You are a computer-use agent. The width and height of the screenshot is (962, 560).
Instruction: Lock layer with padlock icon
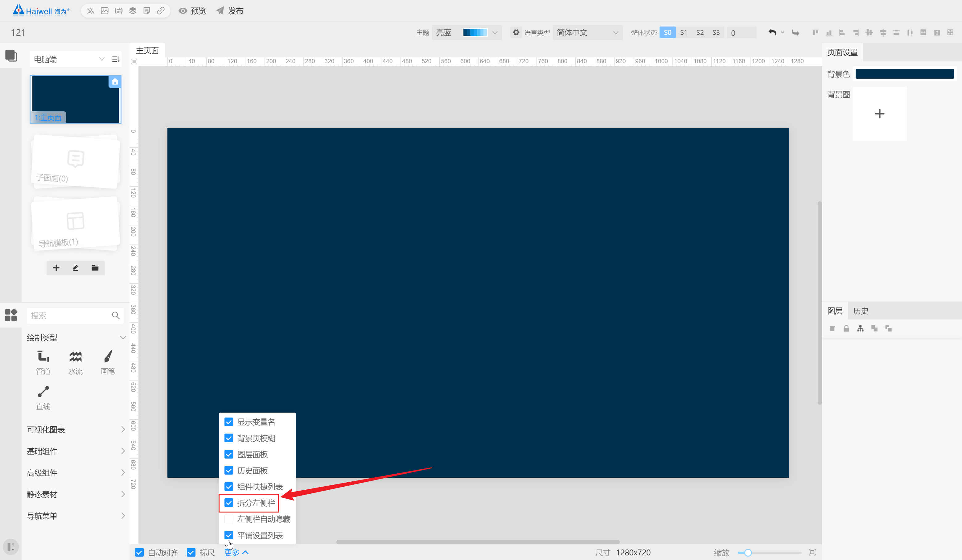(846, 328)
